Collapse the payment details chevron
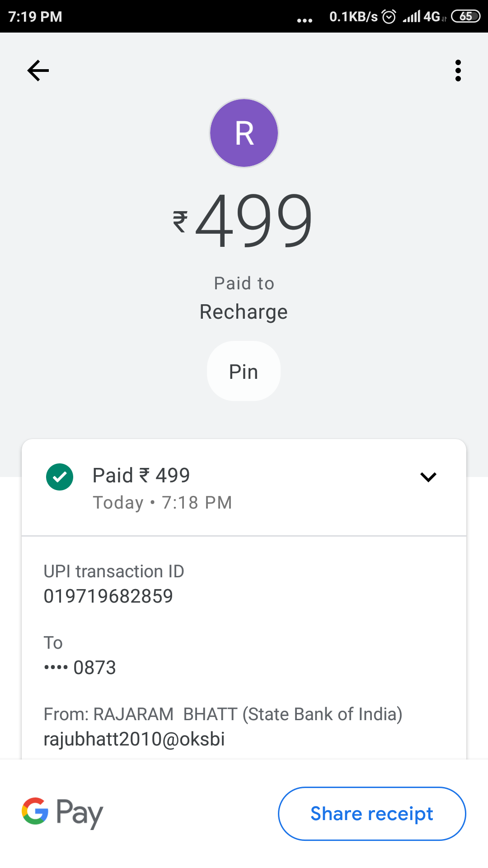488x868 pixels. click(x=428, y=477)
